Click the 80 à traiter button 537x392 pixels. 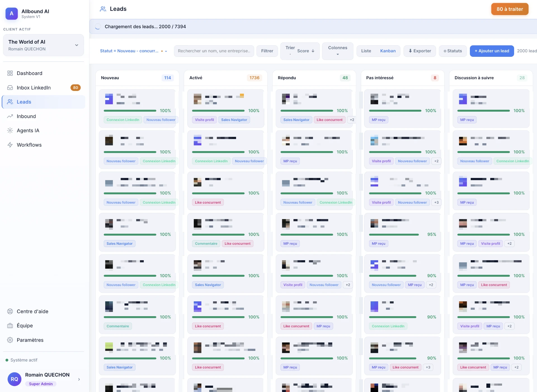(510, 9)
